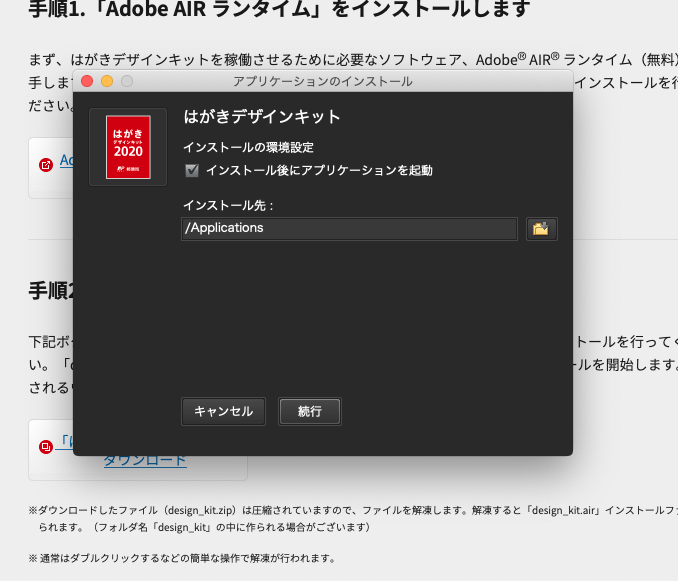Minimize the installer window with yellow button
The height and width of the screenshot is (581, 678).
107,81
